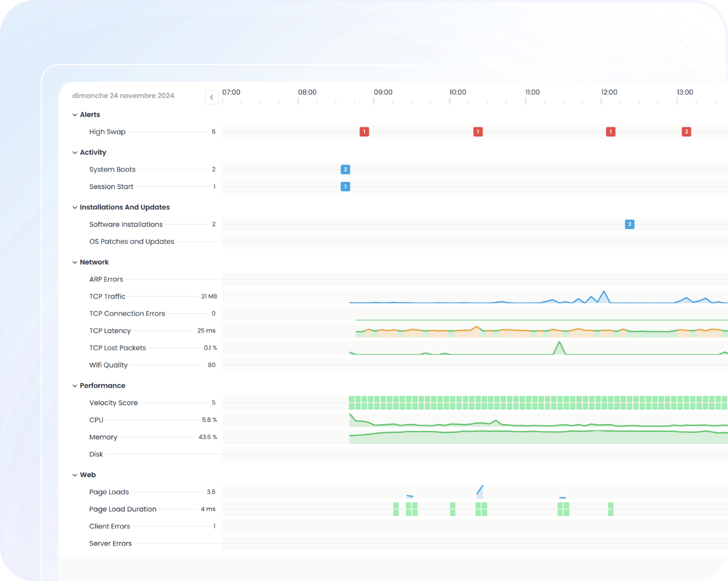Select the High Swap row label

(107, 132)
